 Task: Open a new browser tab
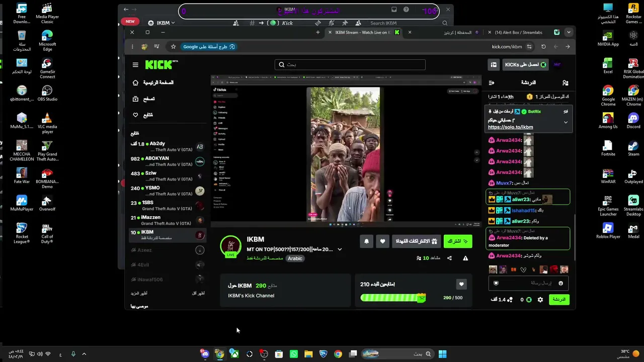click(317, 33)
